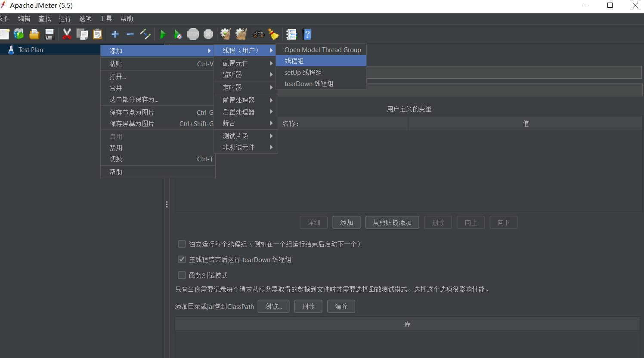Image resolution: width=644 pixels, height=358 pixels.
Task: Click the Clear All double-broom icon
Action: (x=241, y=34)
